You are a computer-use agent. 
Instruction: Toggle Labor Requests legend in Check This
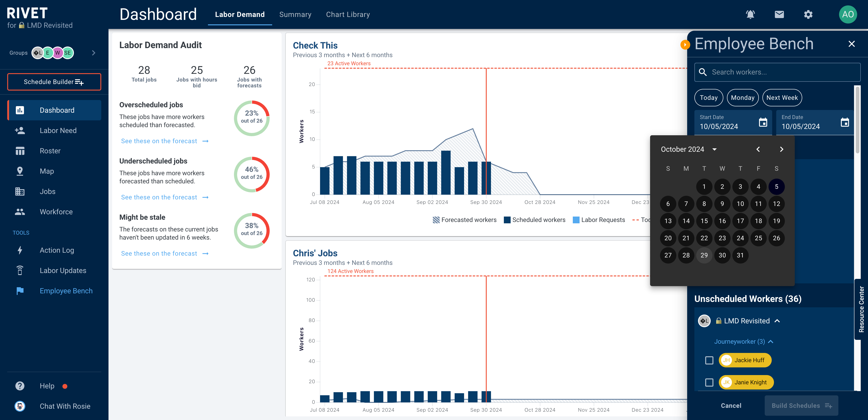coord(599,220)
